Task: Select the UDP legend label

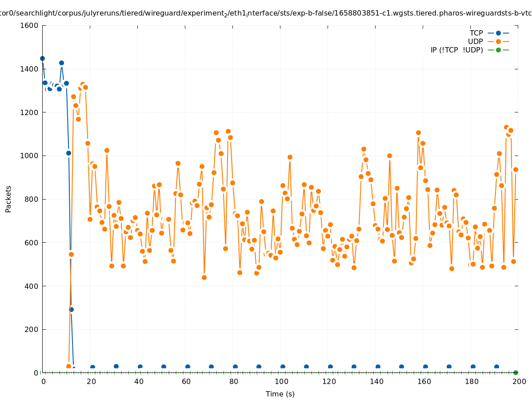Action: (x=475, y=41)
